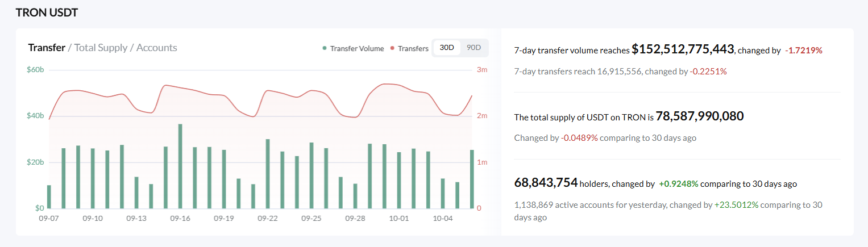Screen dimensions: 868x247
Task: Click the +0.9248% holders change percentage
Action: tap(679, 184)
